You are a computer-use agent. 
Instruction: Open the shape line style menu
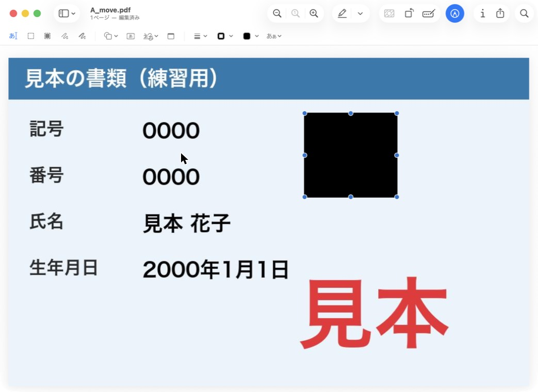(x=200, y=36)
